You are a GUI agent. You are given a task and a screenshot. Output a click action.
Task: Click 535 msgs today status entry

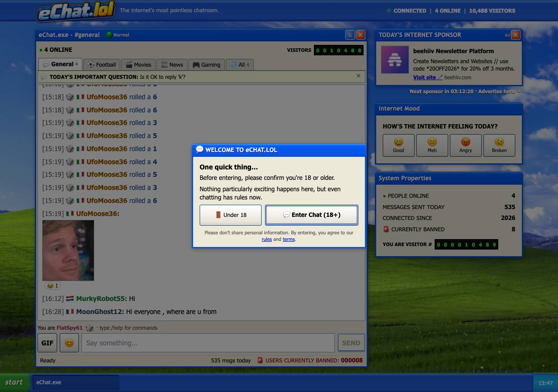pyautogui.click(x=231, y=361)
